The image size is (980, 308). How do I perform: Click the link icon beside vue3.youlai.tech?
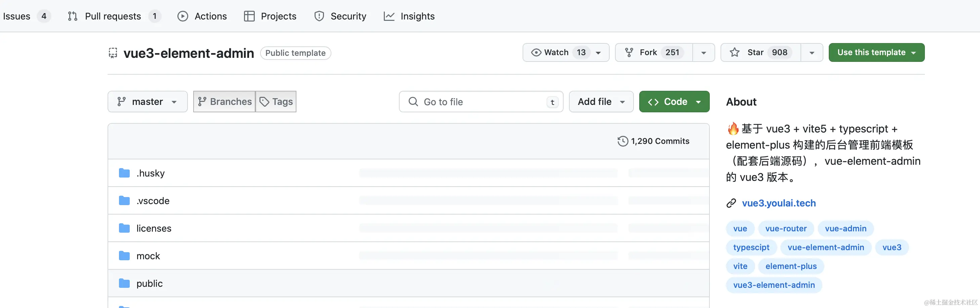(731, 203)
